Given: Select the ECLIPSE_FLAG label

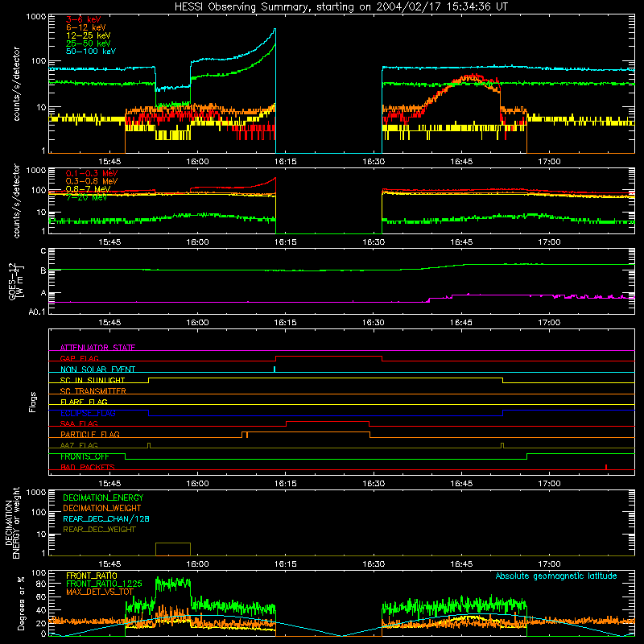Looking at the screenshot, I should click(x=88, y=413).
